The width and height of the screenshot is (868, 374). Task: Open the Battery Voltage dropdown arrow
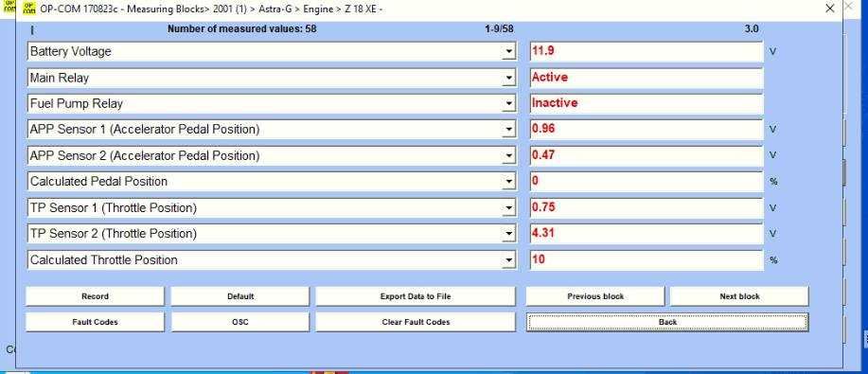tap(509, 52)
